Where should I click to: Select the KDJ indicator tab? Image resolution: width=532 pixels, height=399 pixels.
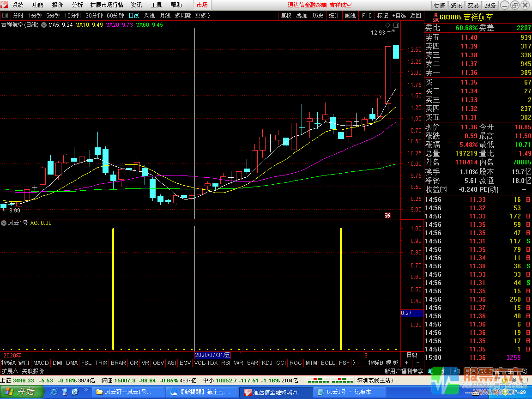267,363
